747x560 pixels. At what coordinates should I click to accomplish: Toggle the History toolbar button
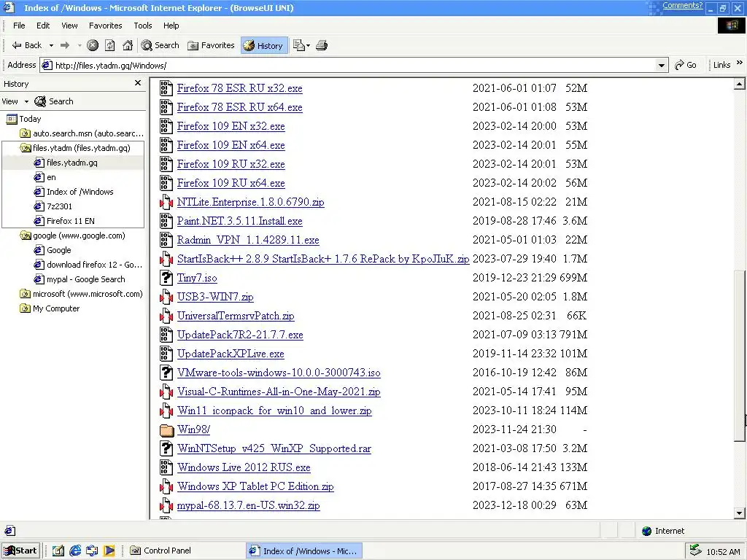point(264,45)
